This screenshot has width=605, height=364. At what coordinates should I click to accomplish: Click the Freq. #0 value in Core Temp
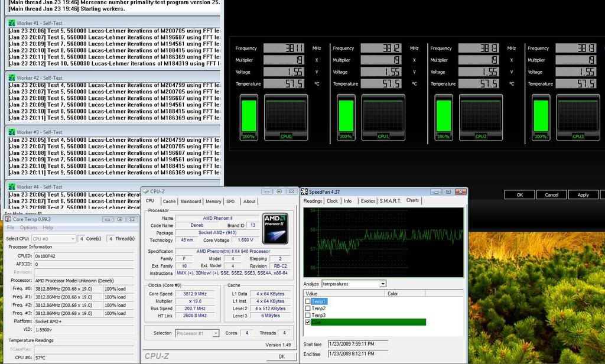point(68,289)
